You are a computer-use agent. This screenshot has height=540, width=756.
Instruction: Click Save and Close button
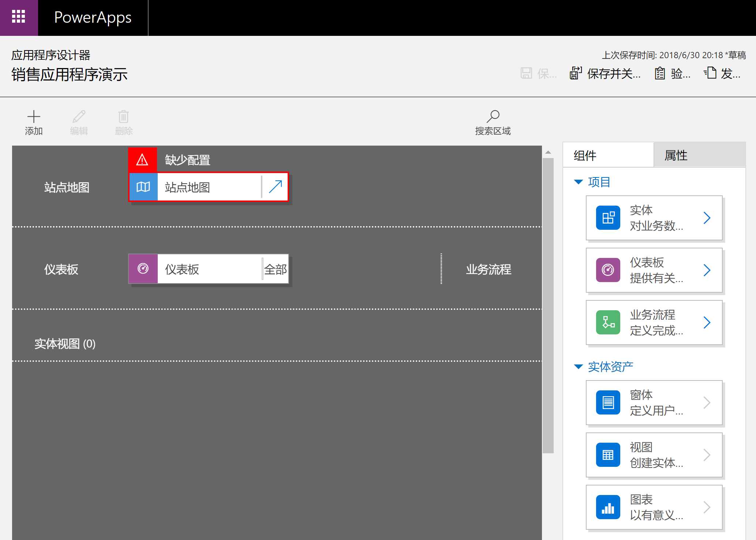[605, 74]
